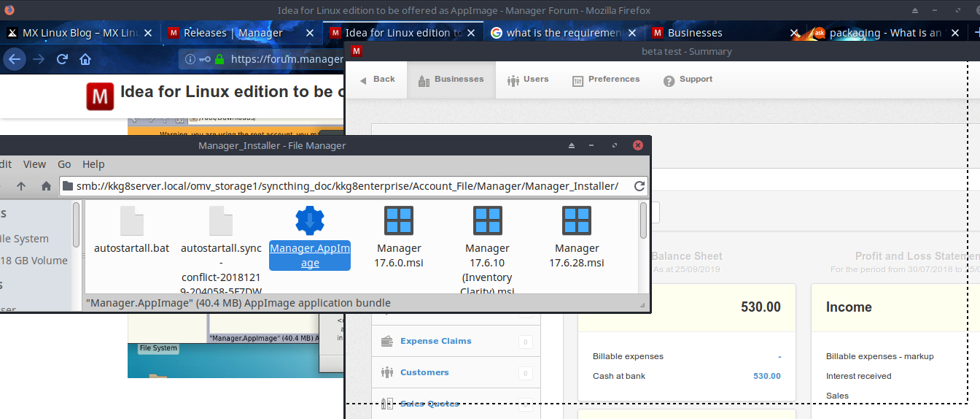Open the Go menu in File Manager
Viewport: 980px width, 419px height.
click(64, 164)
